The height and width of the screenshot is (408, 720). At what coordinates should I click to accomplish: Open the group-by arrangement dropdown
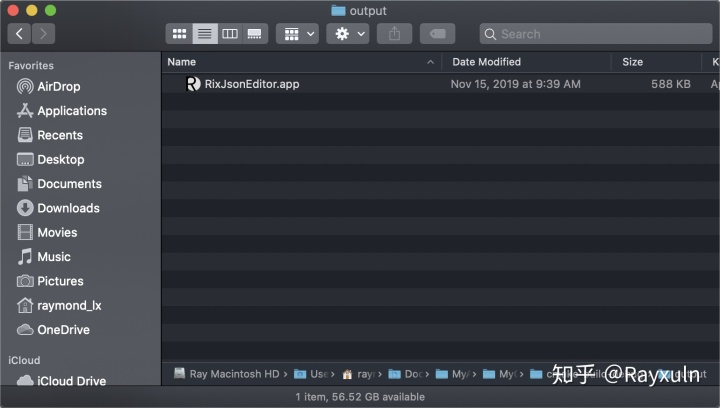(x=298, y=34)
